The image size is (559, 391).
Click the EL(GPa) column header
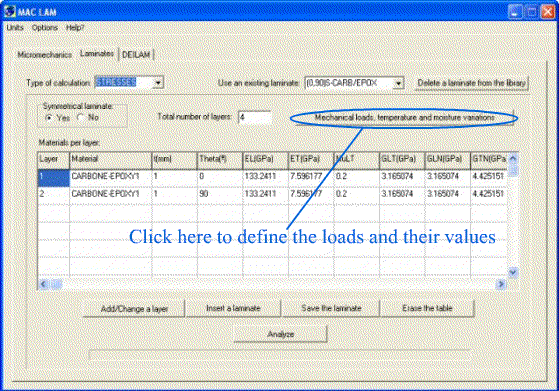click(265, 160)
